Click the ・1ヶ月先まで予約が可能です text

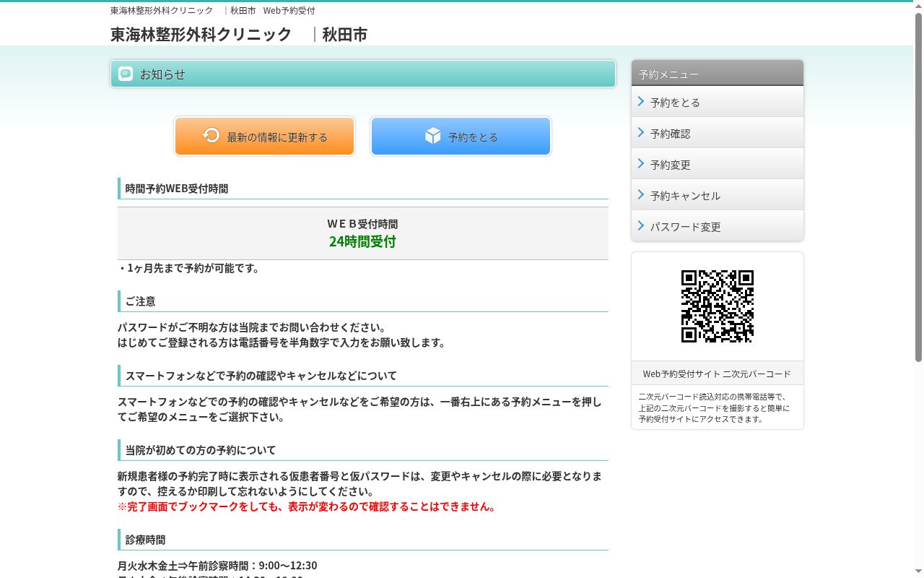click(x=188, y=268)
